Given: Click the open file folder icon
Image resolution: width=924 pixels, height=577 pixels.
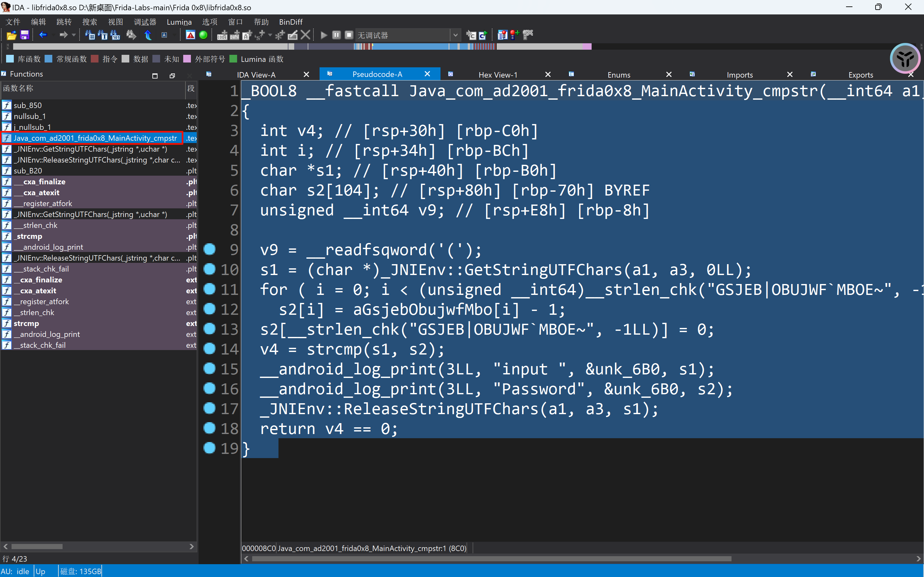Looking at the screenshot, I should point(12,35).
